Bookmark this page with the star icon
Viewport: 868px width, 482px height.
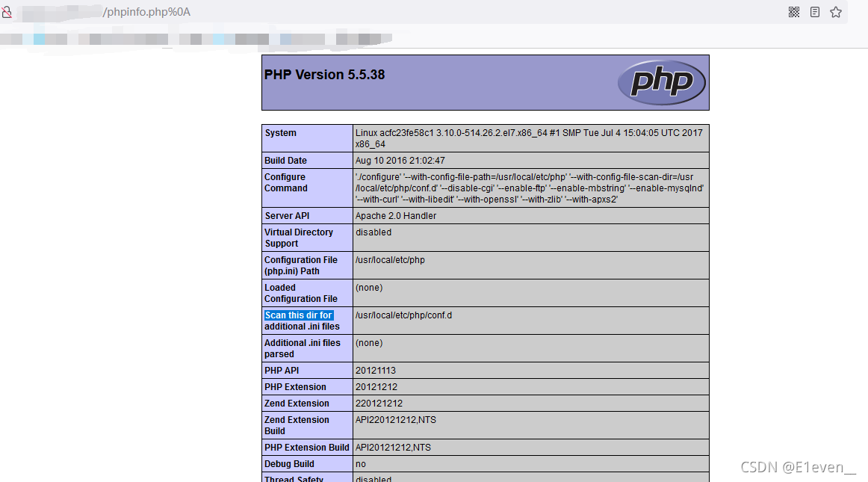tap(836, 12)
